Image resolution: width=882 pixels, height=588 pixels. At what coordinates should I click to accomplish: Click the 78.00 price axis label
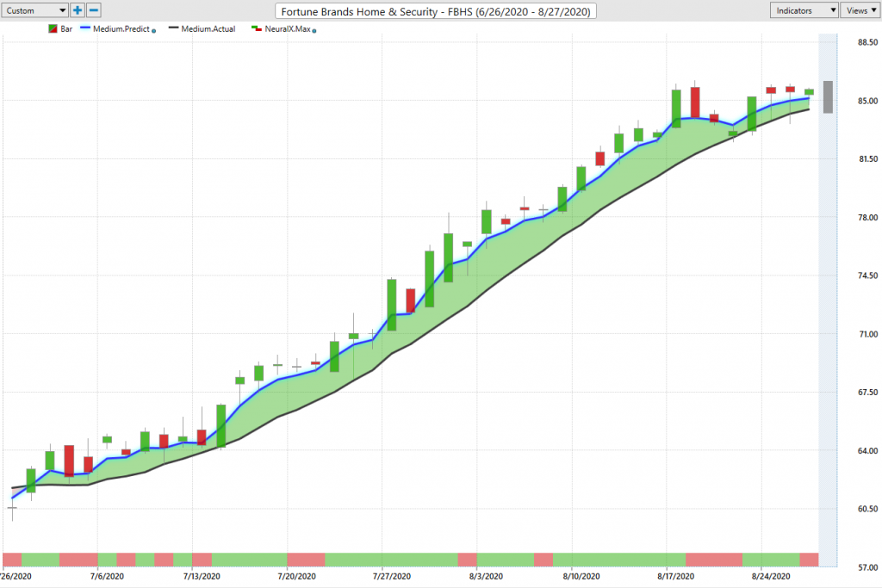pos(867,218)
